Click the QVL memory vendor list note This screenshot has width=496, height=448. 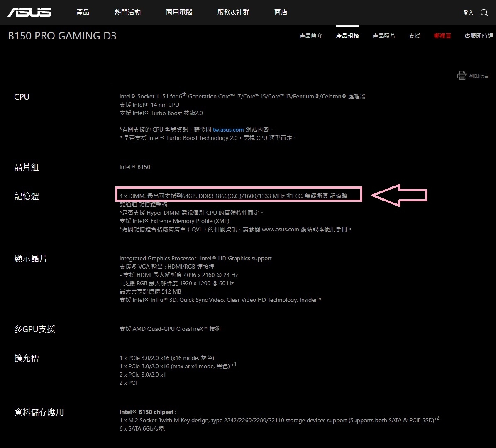coord(236,229)
